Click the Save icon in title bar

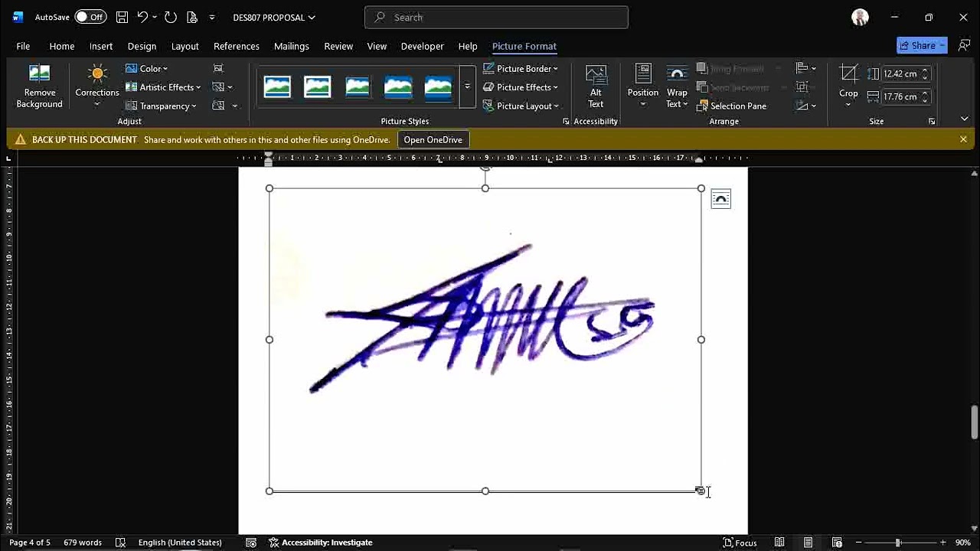pos(122,17)
